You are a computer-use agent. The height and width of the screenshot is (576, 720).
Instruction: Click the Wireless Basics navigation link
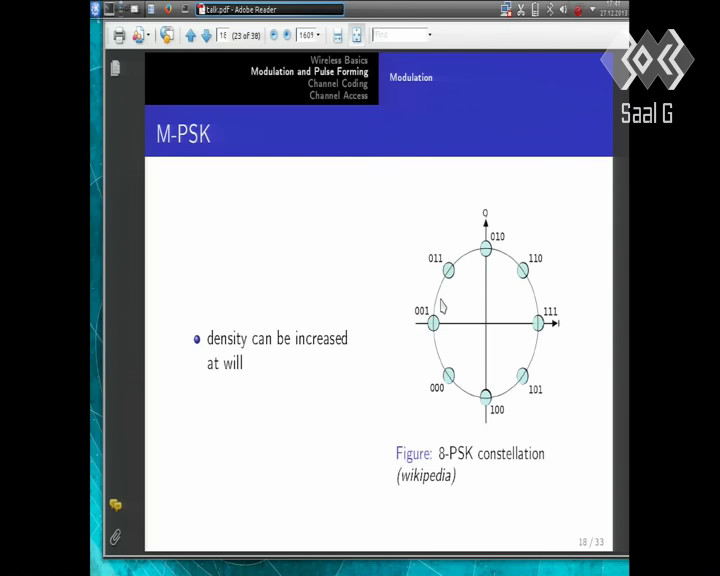[x=339, y=60]
